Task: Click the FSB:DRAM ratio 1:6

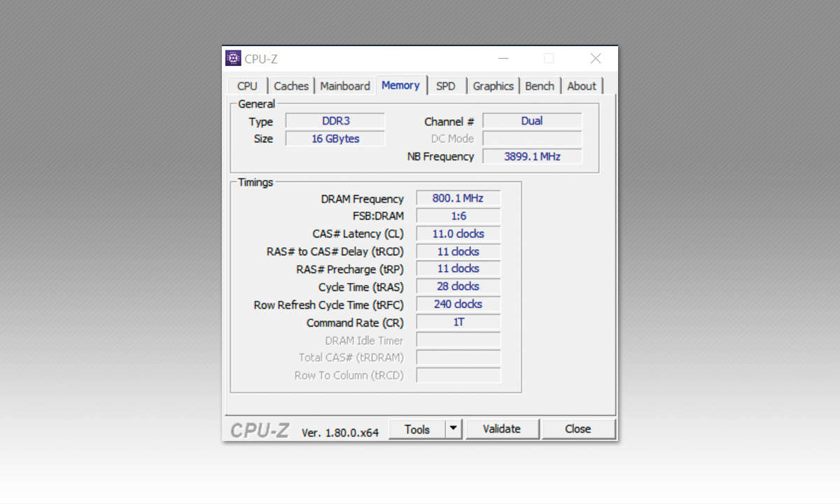Action: [458, 216]
